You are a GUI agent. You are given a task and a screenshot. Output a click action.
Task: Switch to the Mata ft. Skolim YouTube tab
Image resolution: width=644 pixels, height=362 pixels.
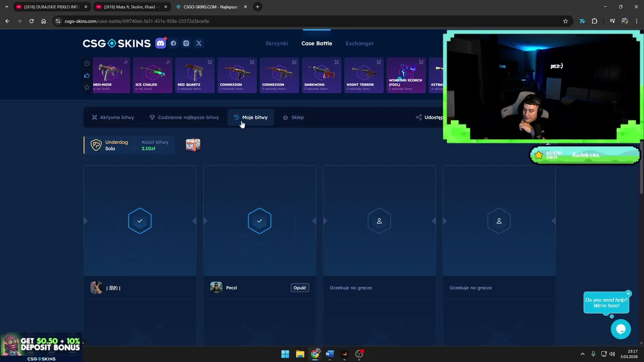coord(132,7)
